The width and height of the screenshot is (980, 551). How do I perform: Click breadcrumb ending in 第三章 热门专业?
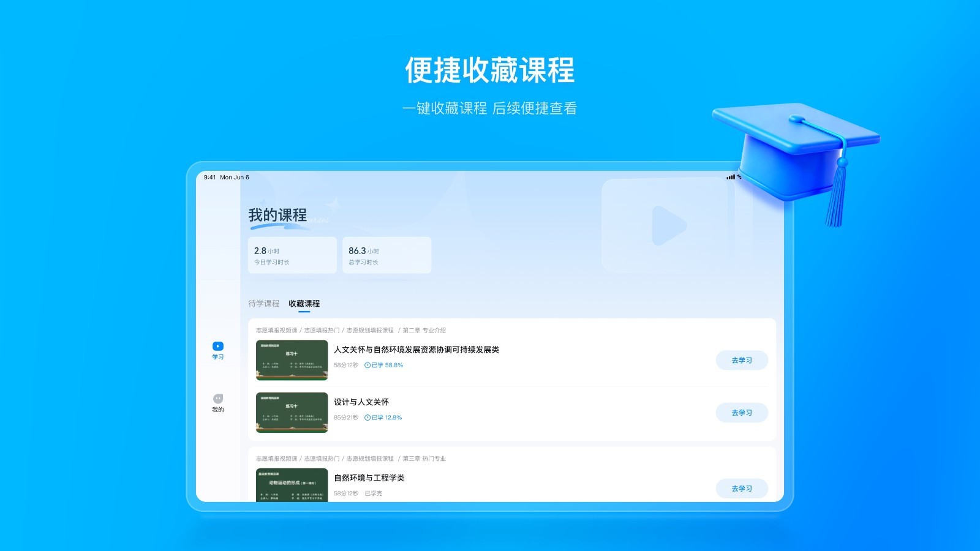pyautogui.click(x=350, y=459)
